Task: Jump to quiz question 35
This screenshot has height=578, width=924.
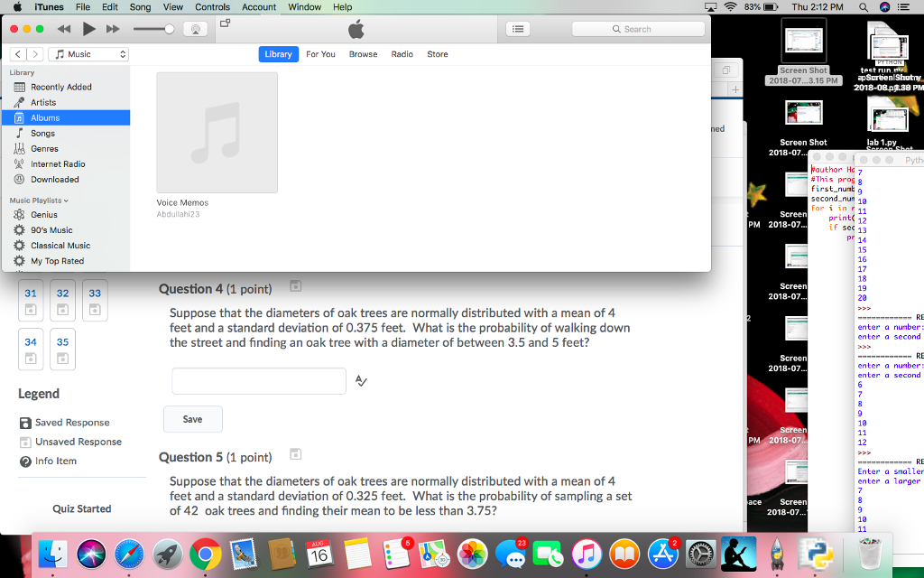Action: [62, 350]
